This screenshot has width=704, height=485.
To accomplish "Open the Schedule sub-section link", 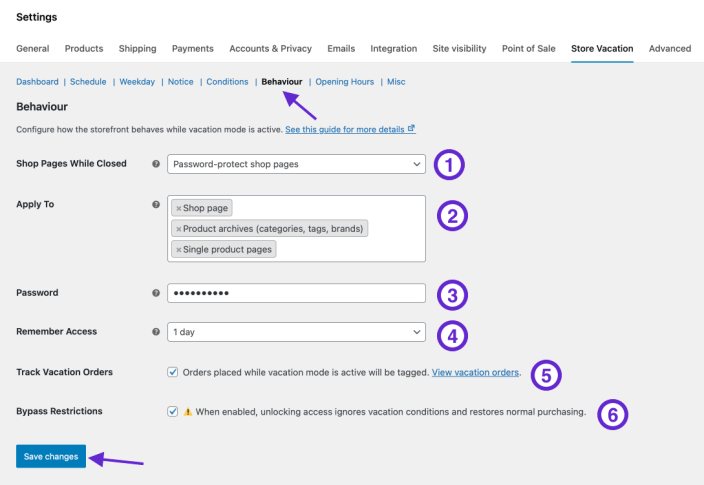I will pos(90,82).
